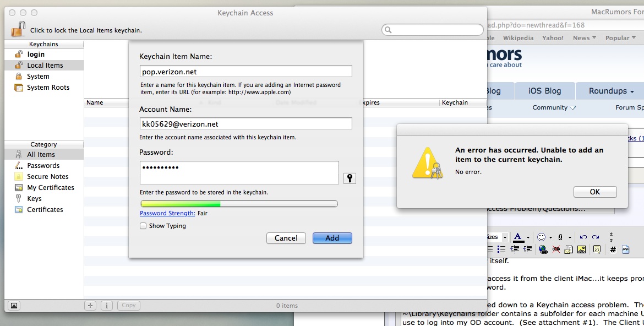644x326 pixels.
Task: Open the smilies dropdown arrow
Action: click(551, 237)
